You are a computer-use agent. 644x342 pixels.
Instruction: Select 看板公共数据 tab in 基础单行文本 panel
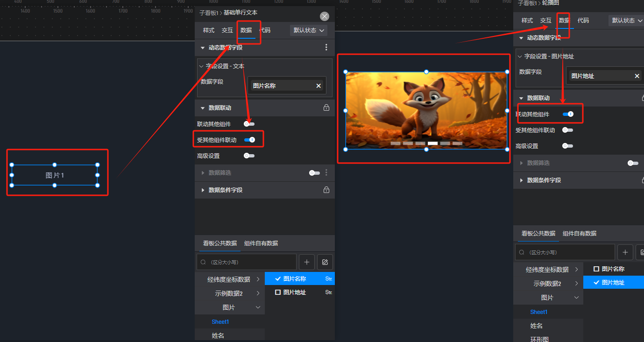coord(220,243)
